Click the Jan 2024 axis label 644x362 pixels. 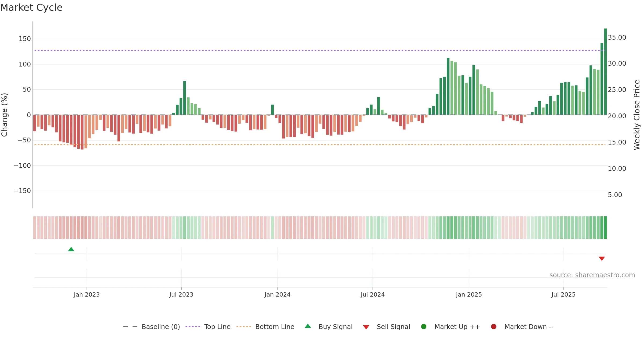[x=277, y=294]
